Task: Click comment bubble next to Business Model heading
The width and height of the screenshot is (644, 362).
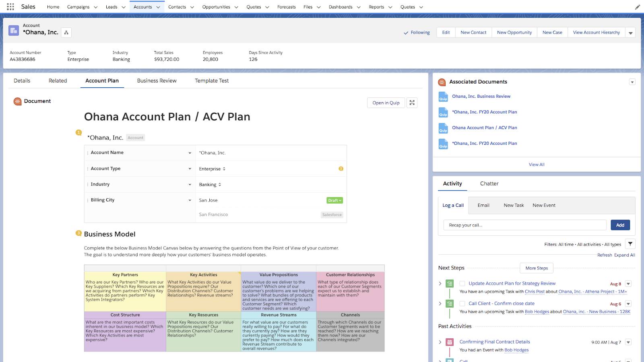Action: [x=78, y=233]
